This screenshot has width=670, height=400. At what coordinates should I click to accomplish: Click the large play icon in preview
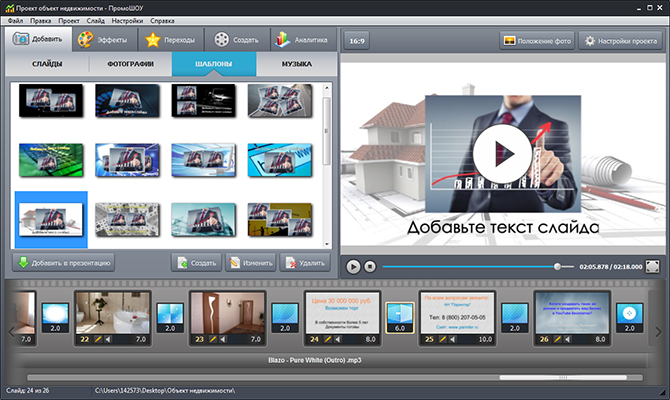click(501, 154)
